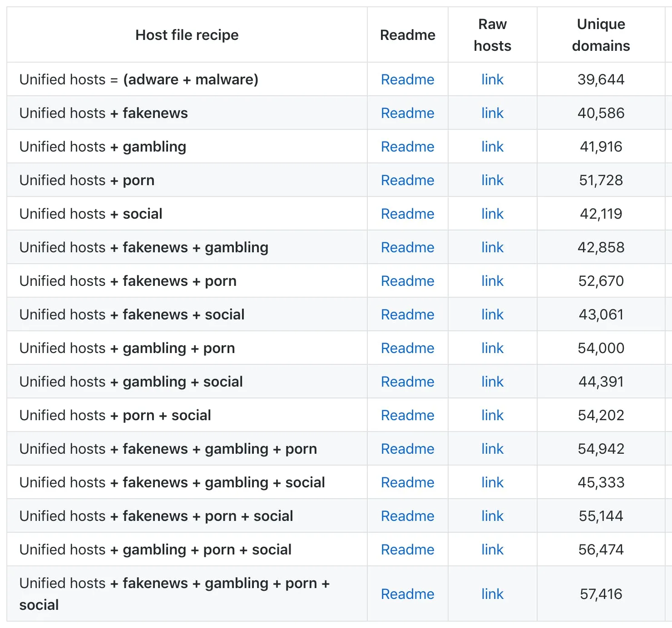Viewport: 672px width, 628px height.
Task: Open Readme for fakenews + gambling + social
Action: (407, 482)
